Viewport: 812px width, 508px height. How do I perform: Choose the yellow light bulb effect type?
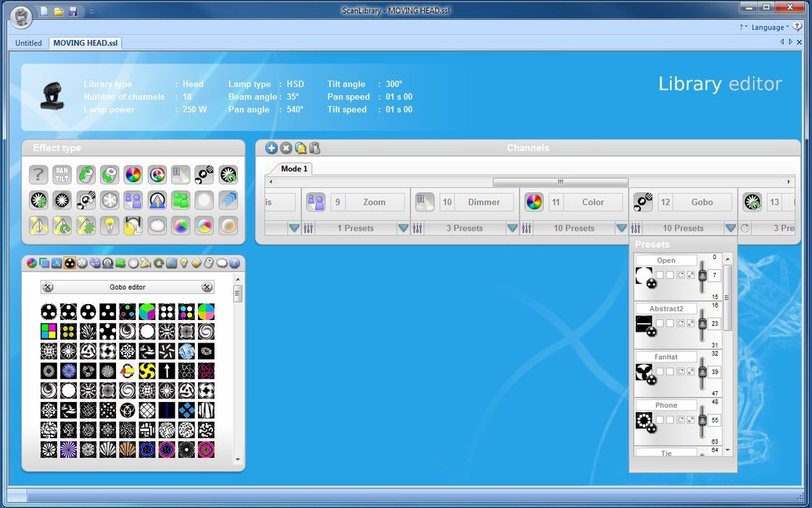pos(109,225)
